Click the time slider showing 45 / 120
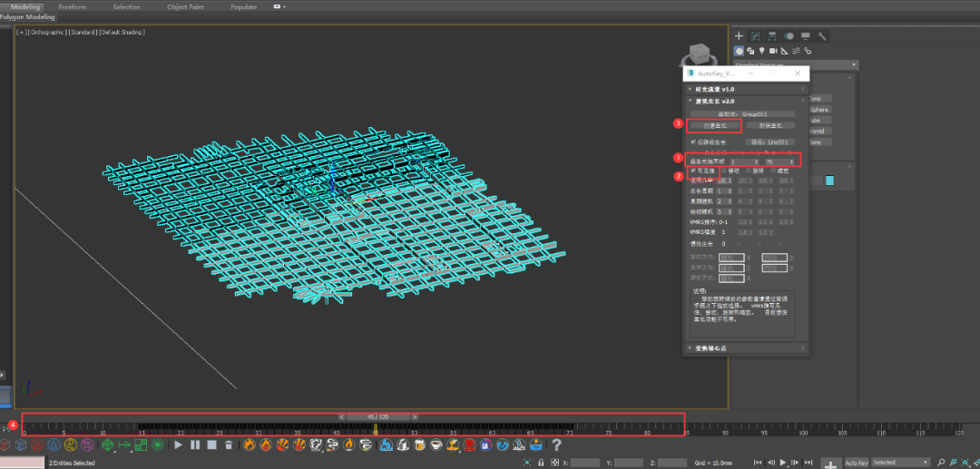This screenshot has width=980, height=469. [x=378, y=416]
